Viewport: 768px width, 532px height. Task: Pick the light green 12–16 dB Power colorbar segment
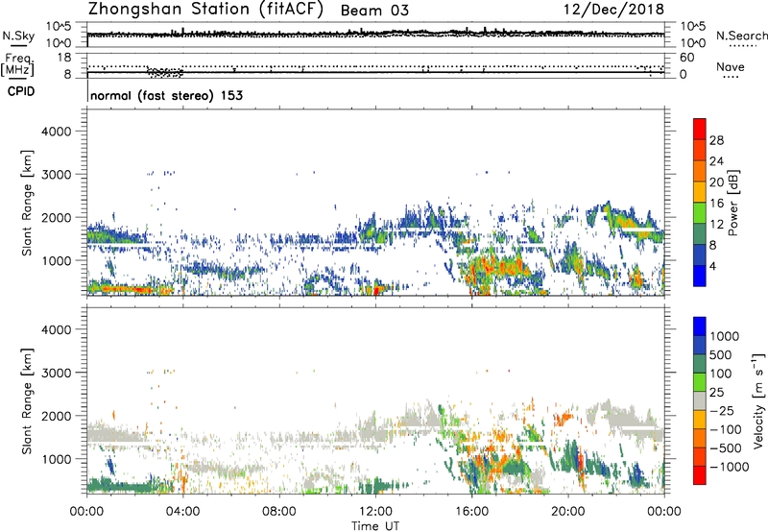[700, 212]
